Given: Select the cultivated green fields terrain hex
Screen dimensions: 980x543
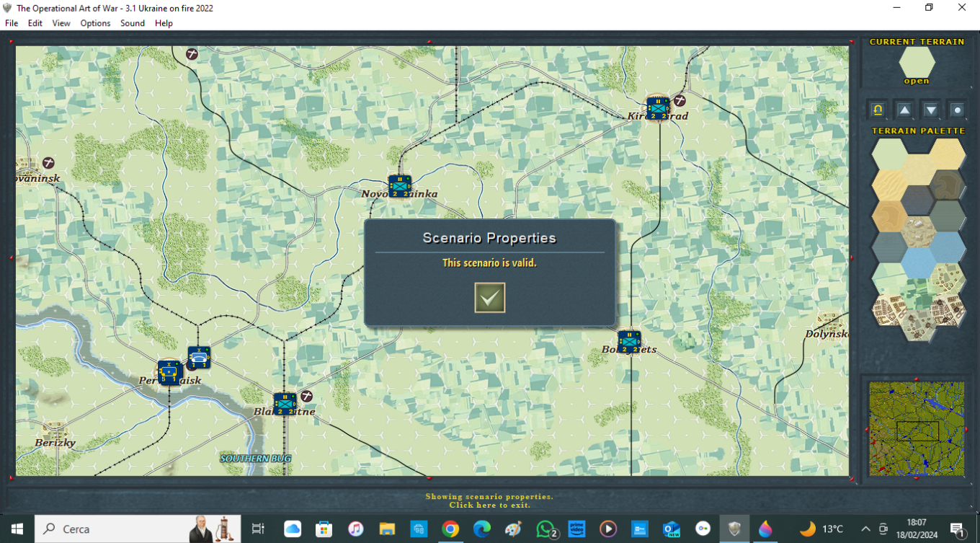Looking at the screenshot, I should tap(918, 294).
